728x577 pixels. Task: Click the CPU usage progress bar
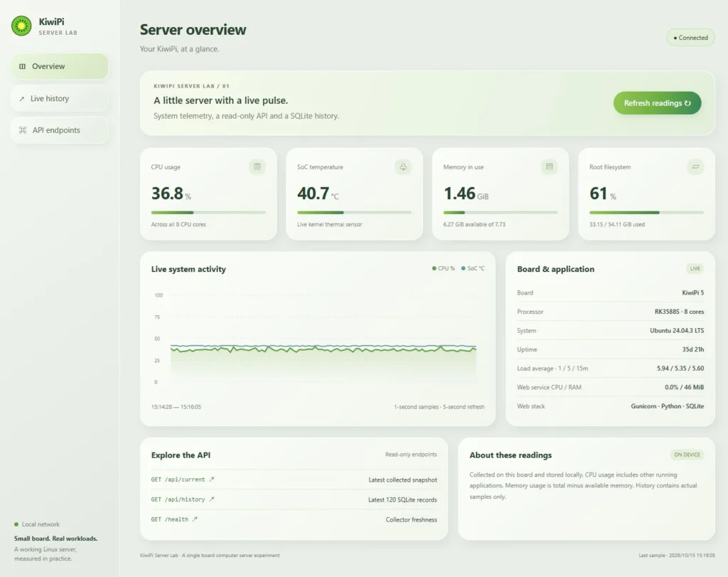coord(208,212)
